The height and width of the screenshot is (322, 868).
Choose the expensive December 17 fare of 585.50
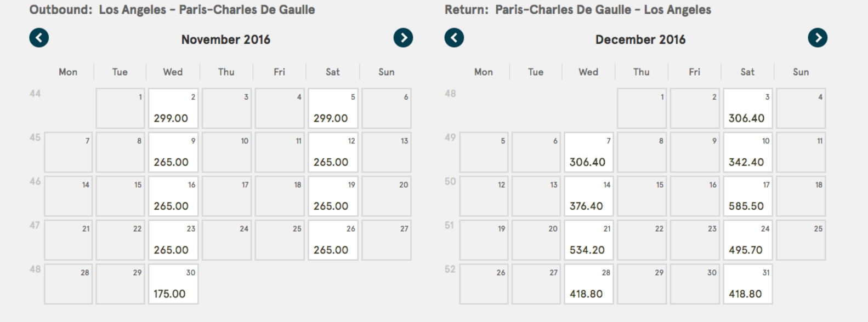[747, 196]
